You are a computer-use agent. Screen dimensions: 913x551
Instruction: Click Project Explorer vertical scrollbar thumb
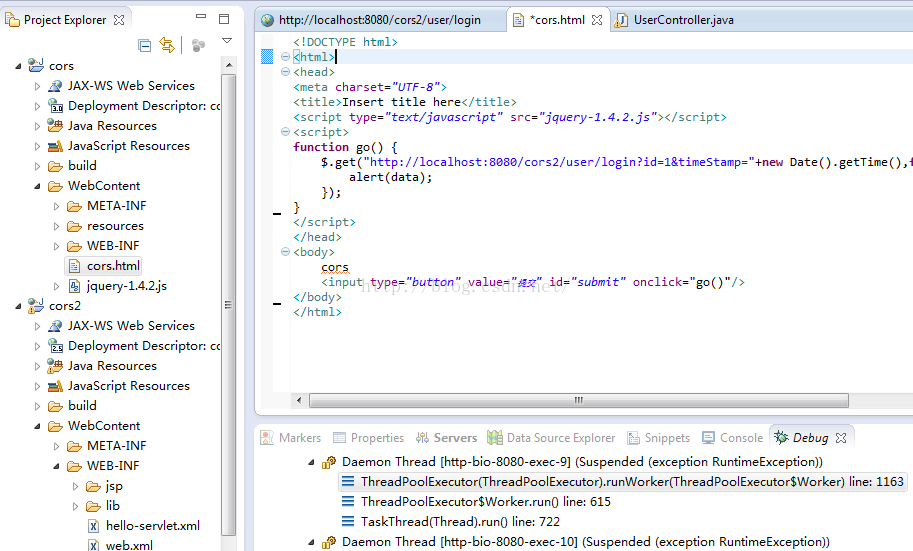[228, 305]
